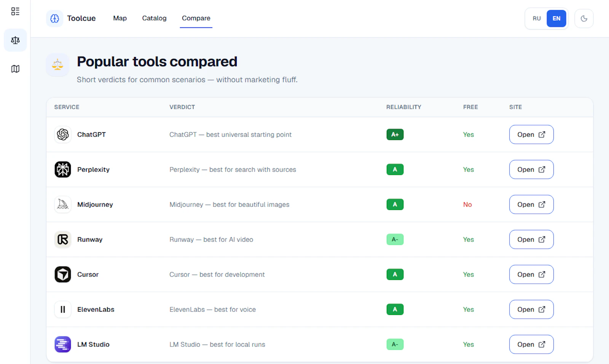
Task: Click the Runway service name
Action: pos(90,239)
